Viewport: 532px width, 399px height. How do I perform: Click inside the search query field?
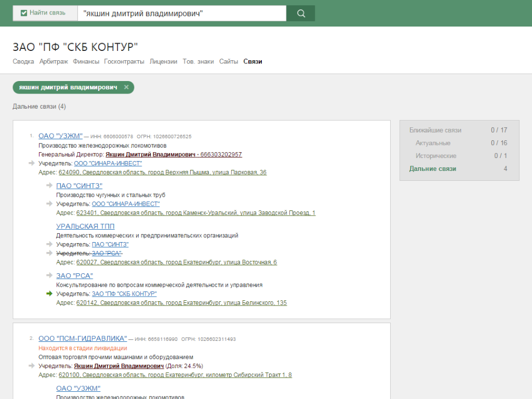click(182, 14)
